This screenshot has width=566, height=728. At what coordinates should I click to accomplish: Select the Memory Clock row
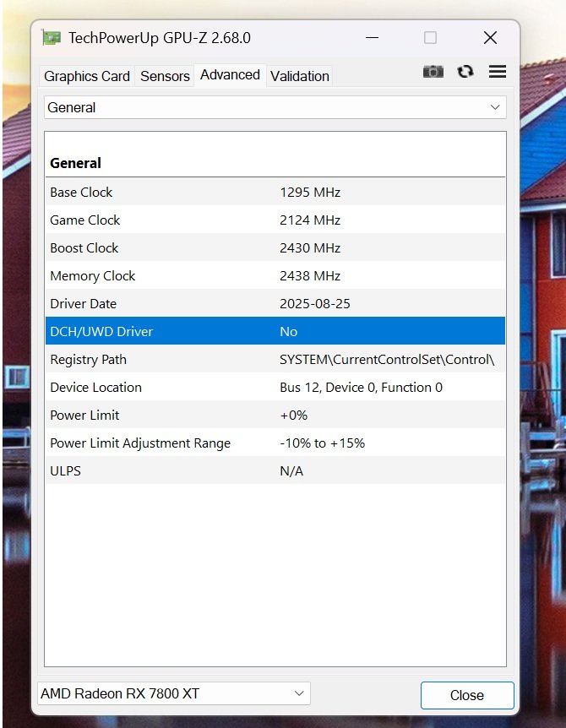[x=275, y=275]
